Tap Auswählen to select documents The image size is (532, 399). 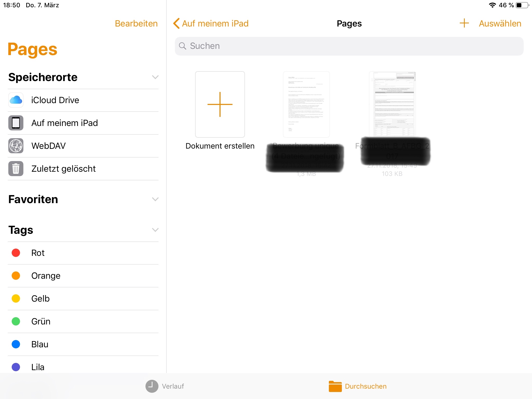[x=500, y=23]
